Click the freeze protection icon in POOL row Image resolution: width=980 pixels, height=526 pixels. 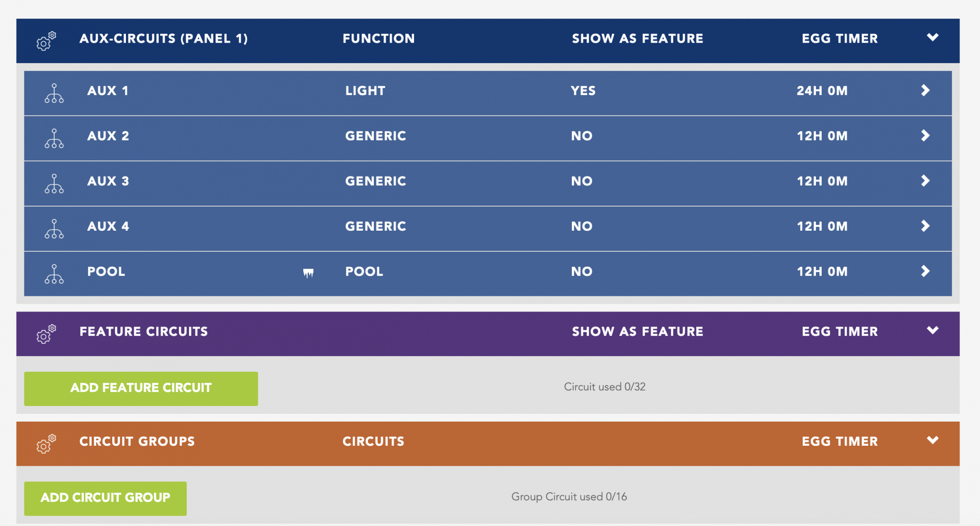[308, 273]
